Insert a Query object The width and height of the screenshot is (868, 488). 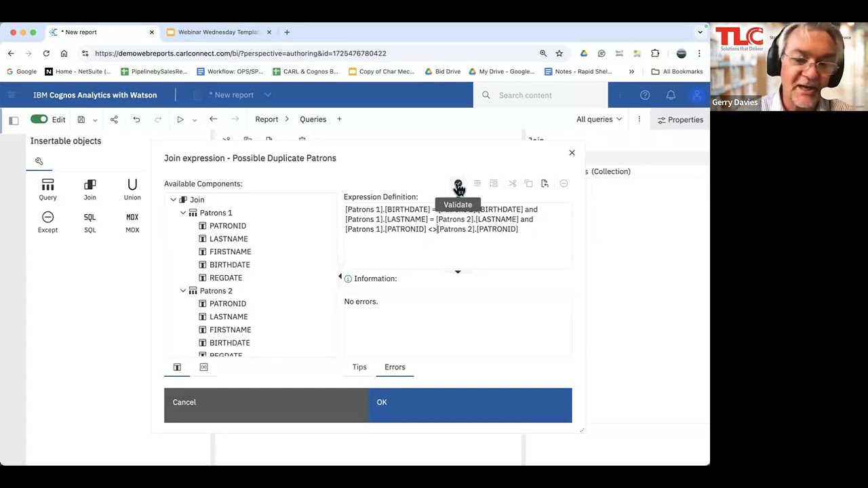click(47, 190)
